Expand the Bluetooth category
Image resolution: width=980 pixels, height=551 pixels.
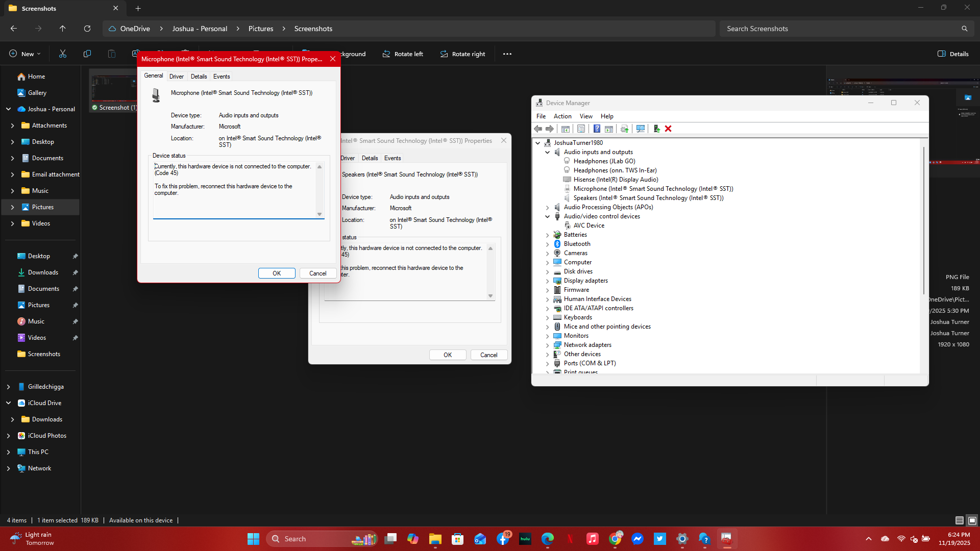547,244
